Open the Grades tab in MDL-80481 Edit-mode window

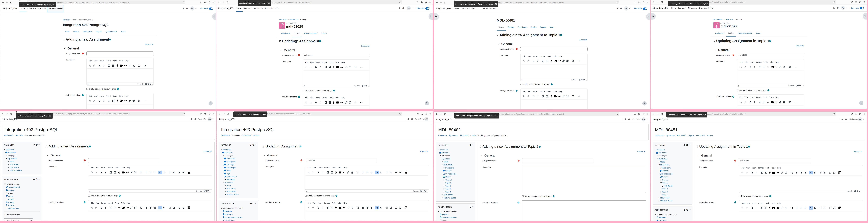click(533, 27)
